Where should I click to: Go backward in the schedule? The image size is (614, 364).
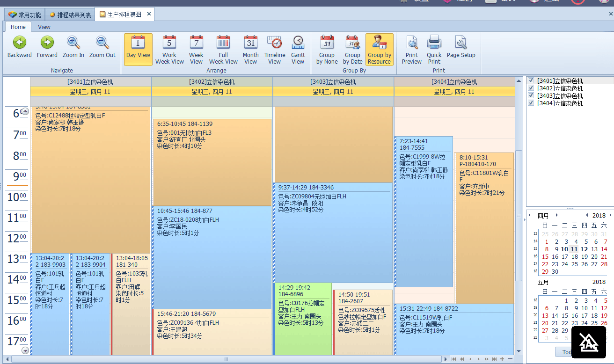click(20, 48)
